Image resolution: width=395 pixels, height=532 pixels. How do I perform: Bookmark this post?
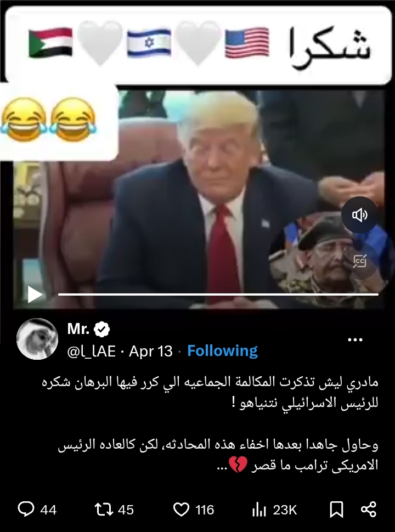336,510
